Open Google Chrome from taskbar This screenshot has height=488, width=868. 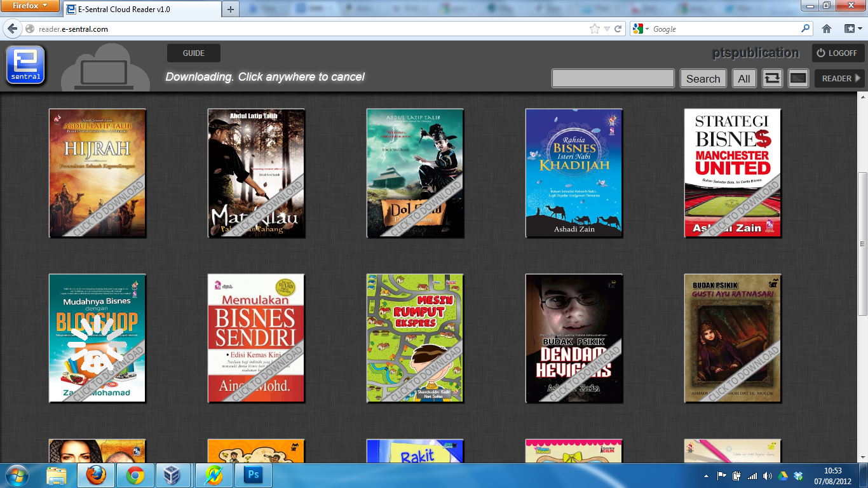pos(135,475)
